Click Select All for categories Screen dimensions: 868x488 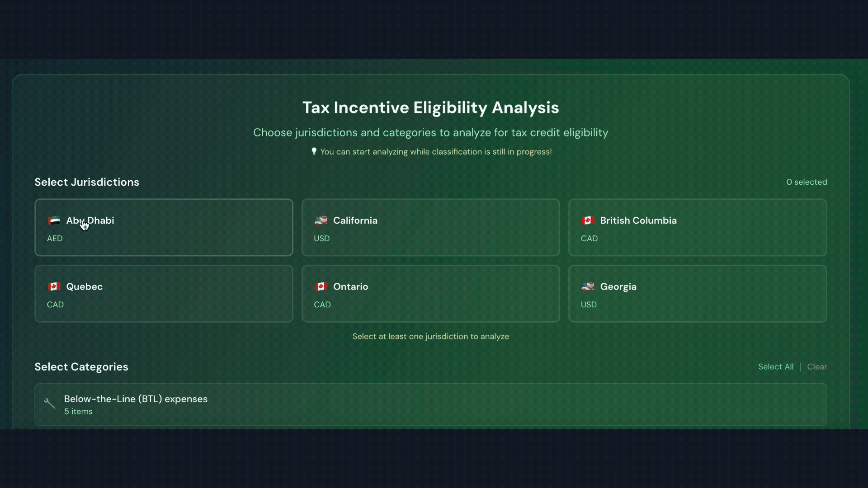point(776,367)
